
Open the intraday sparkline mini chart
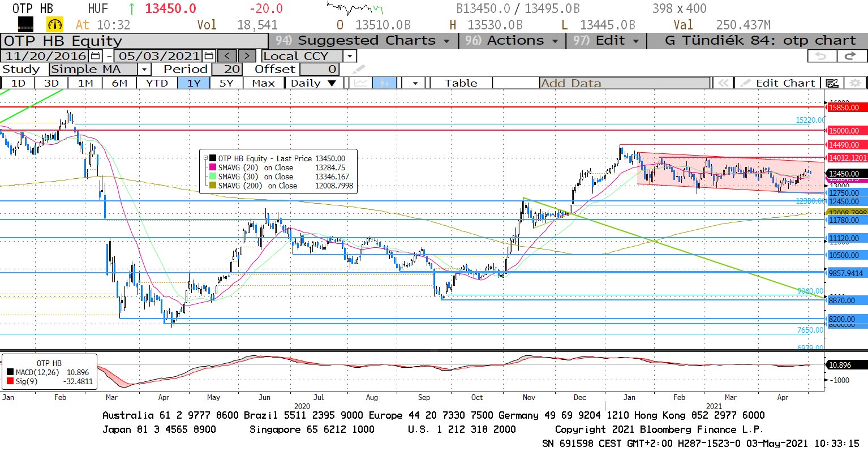coord(354,8)
